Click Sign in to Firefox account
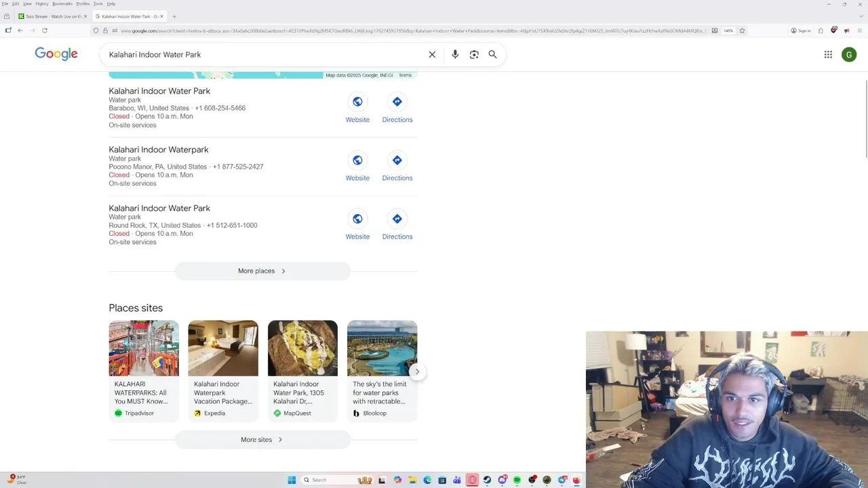The height and width of the screenshot is (488, 868). coord(801,30)
